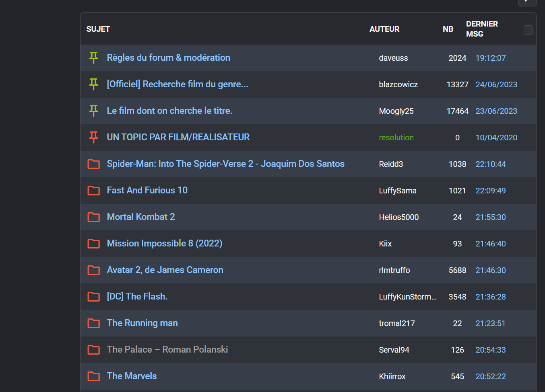The height and width of the screenshot is (392, 545).
Task: Open Le film dont on cherche le titre topic
Action: point(169,111)
